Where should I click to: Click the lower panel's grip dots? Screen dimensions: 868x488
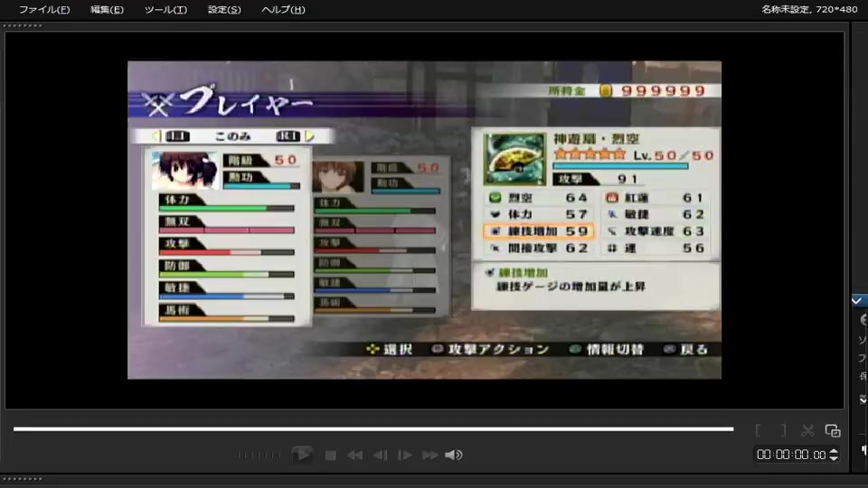[x=22, y=479]
